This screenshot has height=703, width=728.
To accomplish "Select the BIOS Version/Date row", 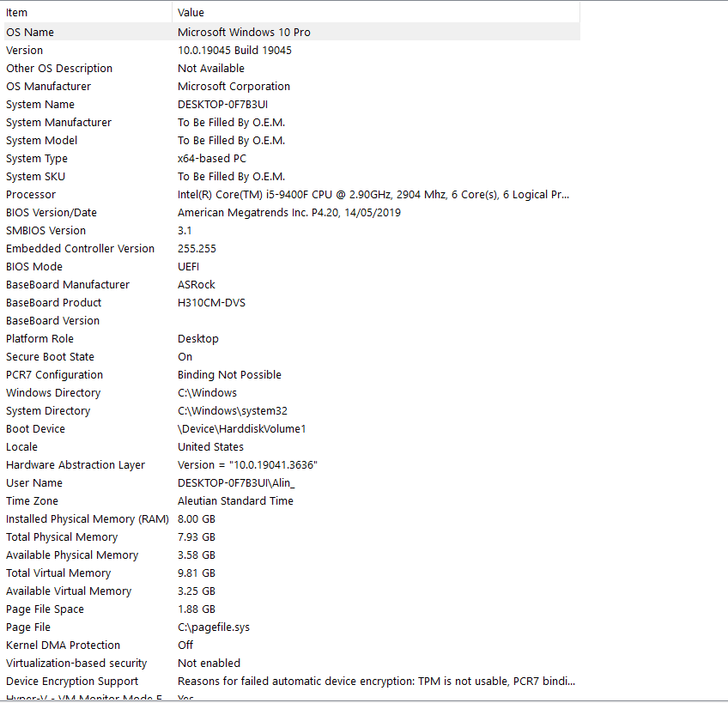I will [292, 213].
